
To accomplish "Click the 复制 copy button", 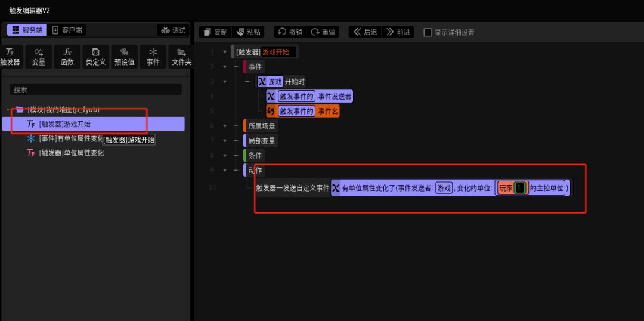I will (x=215, y=32).
